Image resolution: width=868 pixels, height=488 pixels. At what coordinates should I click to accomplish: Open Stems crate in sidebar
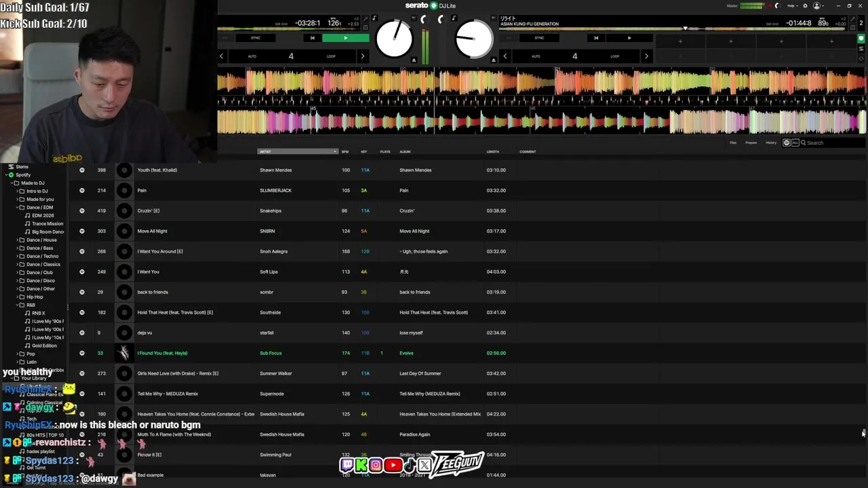(x=22, y=167)
